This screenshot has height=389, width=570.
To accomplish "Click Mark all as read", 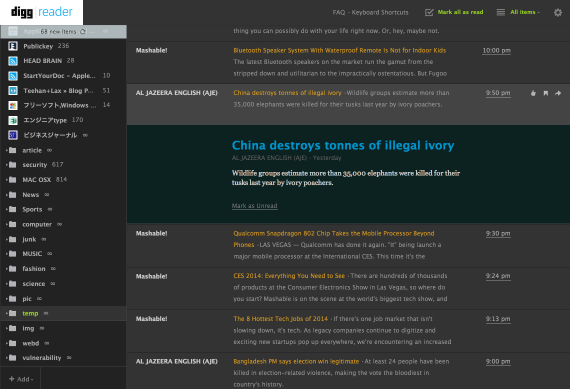I will point(460,12).
